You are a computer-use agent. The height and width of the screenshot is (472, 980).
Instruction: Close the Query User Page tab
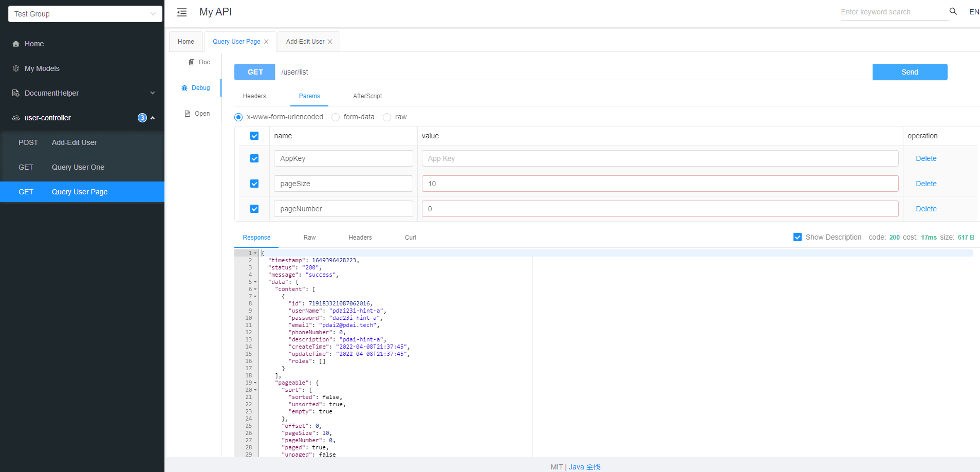(266, 42)
